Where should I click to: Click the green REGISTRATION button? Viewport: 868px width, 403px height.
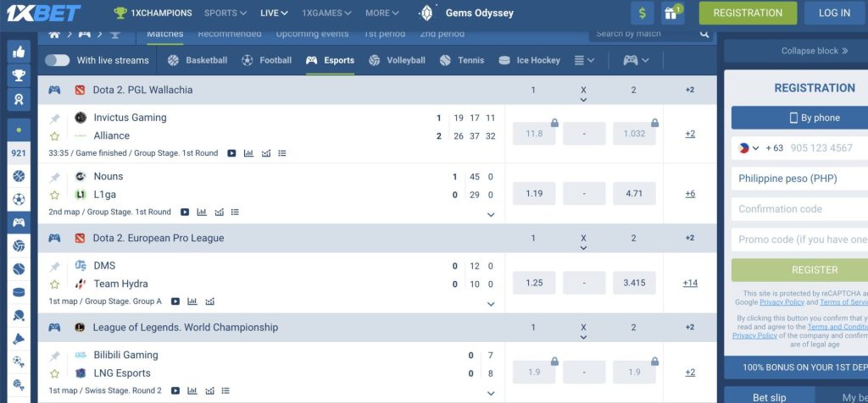click(x=748, y=13)
